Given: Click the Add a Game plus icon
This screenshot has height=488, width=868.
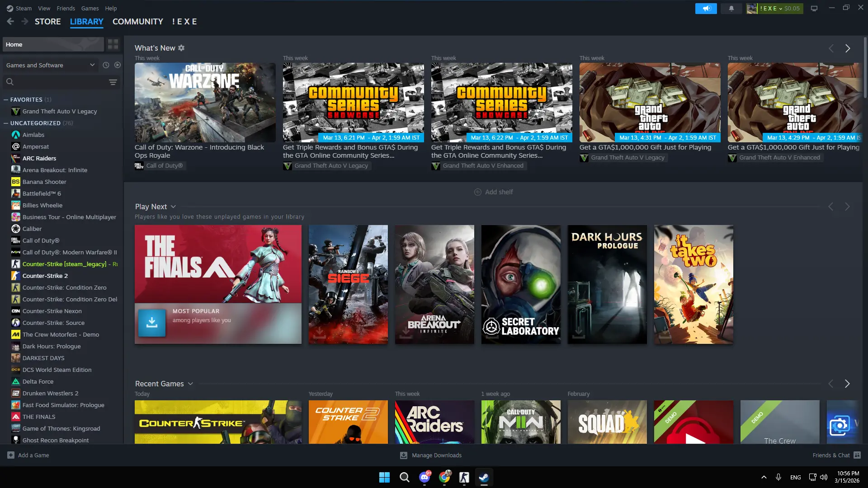Looking at the screenshot, I should tap(11, 455).
